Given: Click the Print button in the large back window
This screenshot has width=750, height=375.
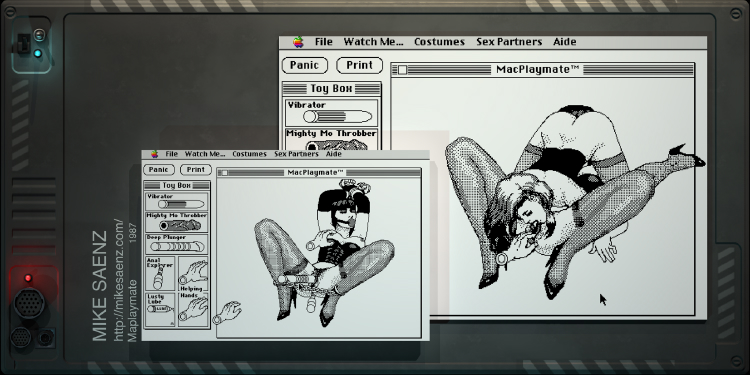Looking at the screenshot, I should (x=359, y=65).
